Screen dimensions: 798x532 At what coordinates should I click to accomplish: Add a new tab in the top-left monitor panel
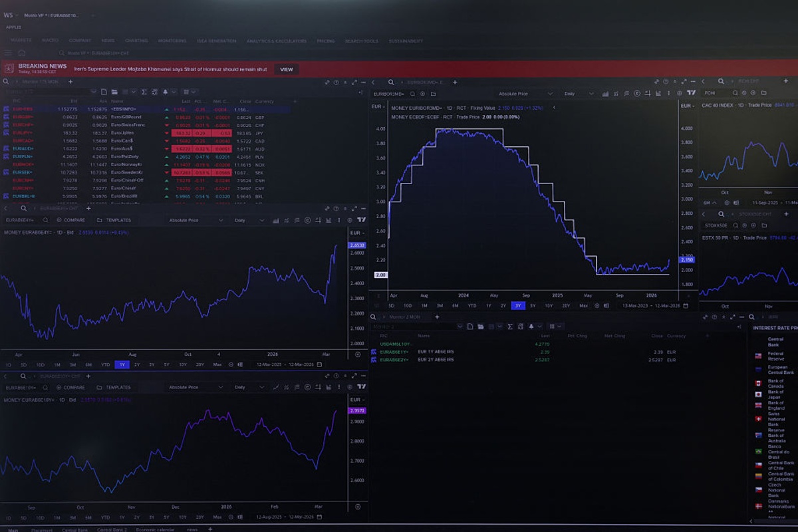70,82
